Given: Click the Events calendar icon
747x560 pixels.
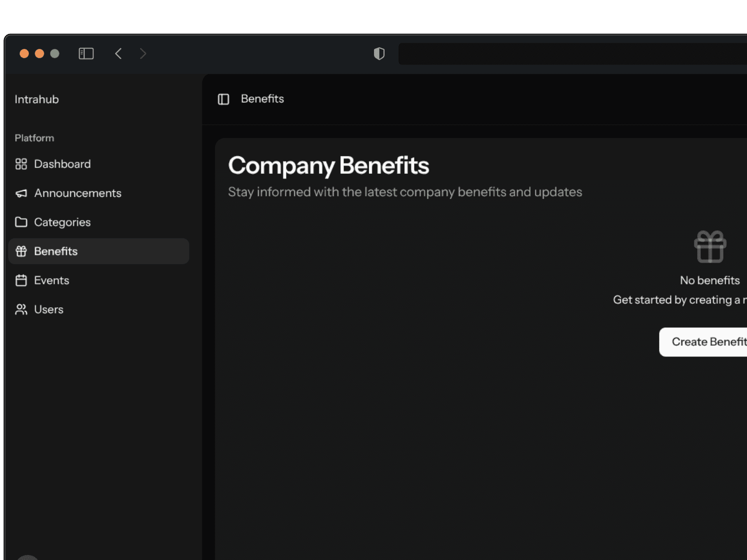Looking at the screenshot, I should [21, 280].
